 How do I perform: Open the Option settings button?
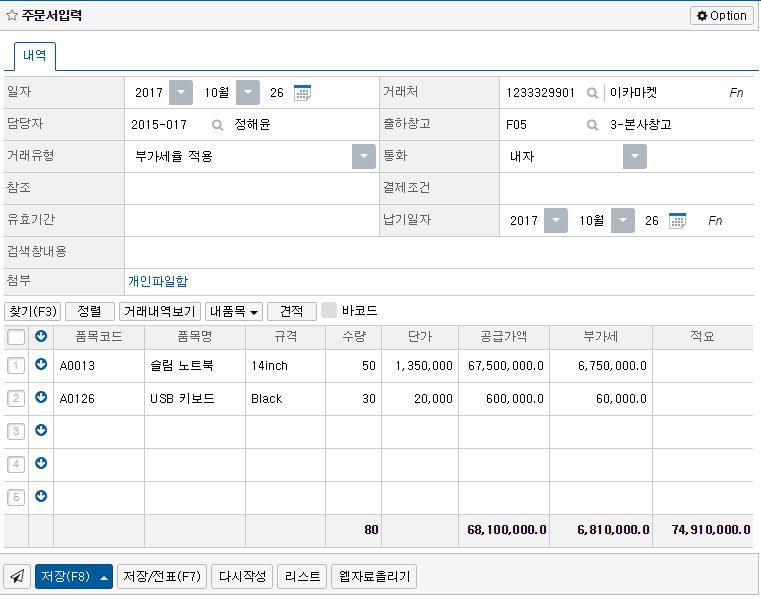[x=722, y=16]
